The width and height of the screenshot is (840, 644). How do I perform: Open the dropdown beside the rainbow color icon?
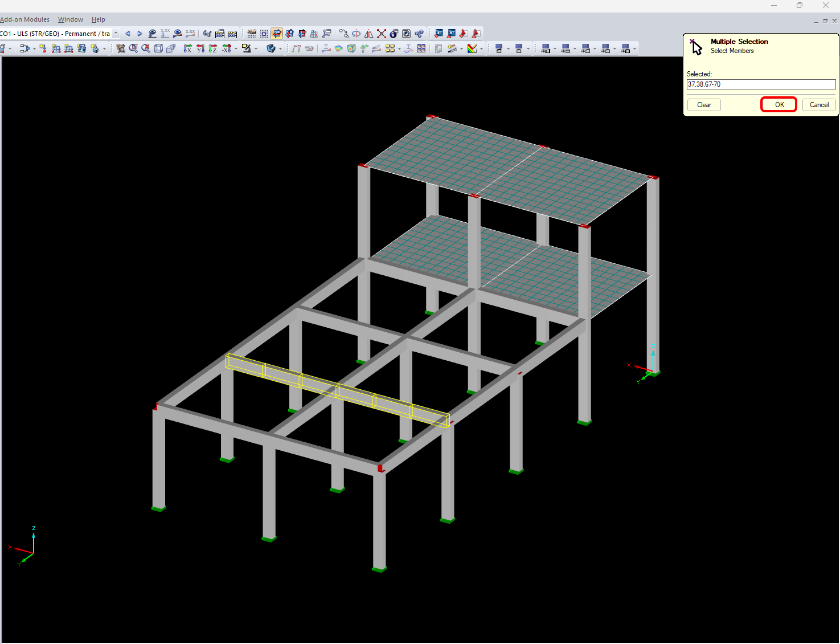[x=481, y=48]
